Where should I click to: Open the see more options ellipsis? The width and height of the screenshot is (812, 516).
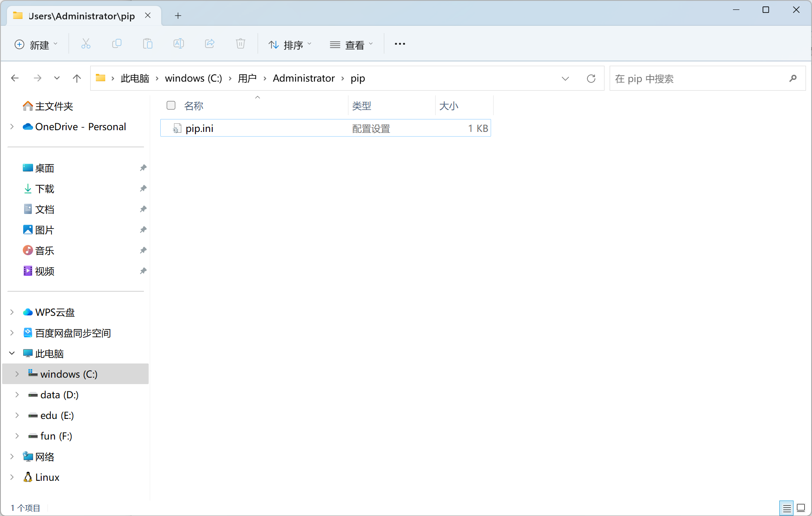point(400,44)
